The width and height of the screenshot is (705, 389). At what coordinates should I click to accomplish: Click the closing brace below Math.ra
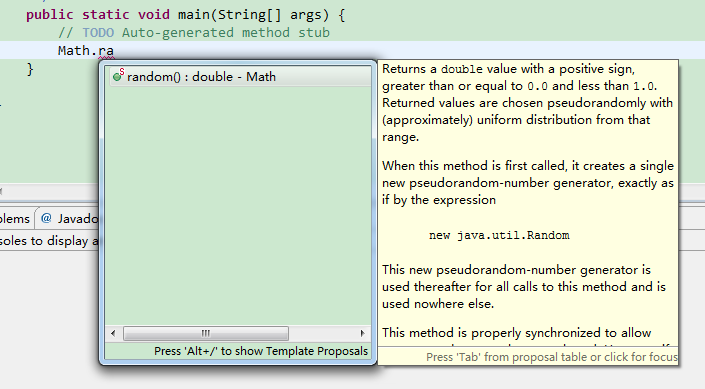(x=30, y=69)
